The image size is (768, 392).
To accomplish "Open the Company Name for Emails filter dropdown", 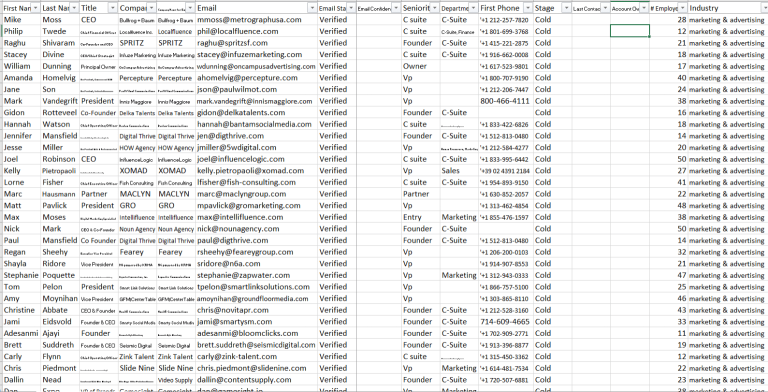I will [190, 8].
